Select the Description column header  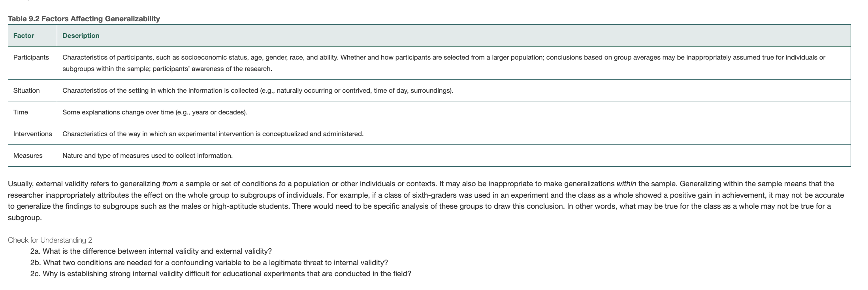tap(81, 36)
